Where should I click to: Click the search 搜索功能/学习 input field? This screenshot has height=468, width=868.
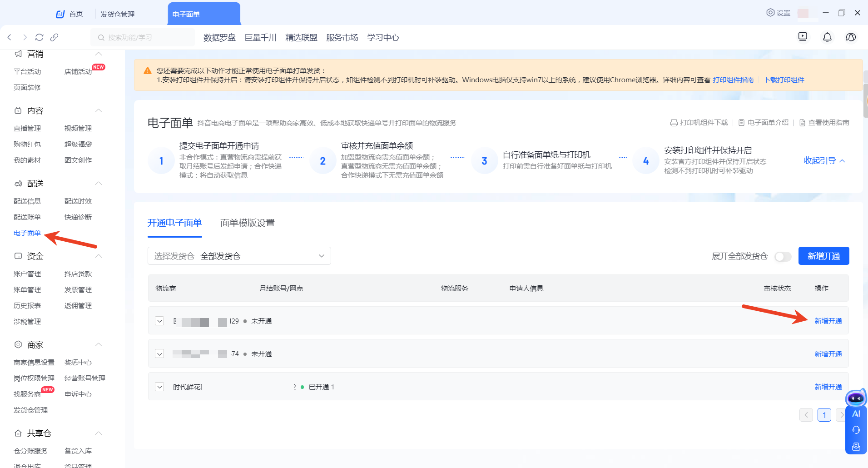pos(143,37)
